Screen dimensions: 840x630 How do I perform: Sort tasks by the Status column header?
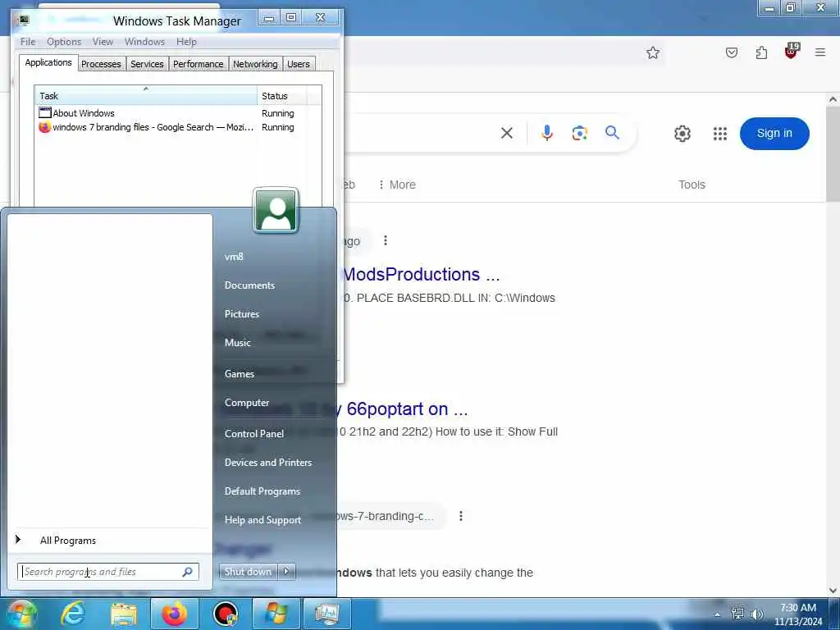coord(282,96)
